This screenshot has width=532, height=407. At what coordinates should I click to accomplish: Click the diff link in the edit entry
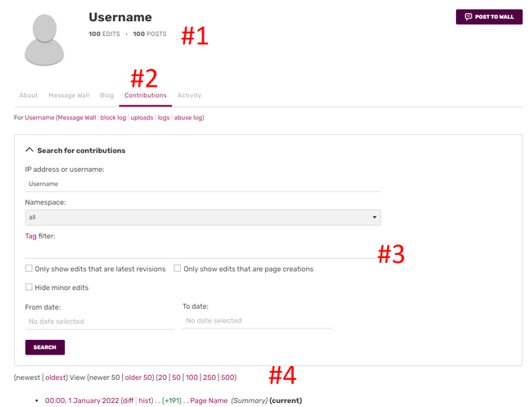[x=128, y=400]
